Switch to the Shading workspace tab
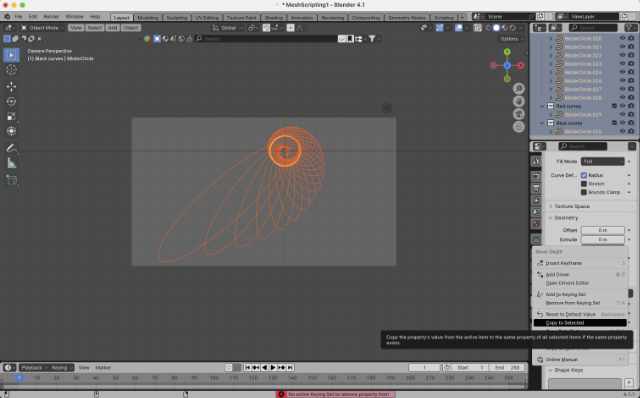The height and width of the screenshot is (398, 640). click(274, 18)
